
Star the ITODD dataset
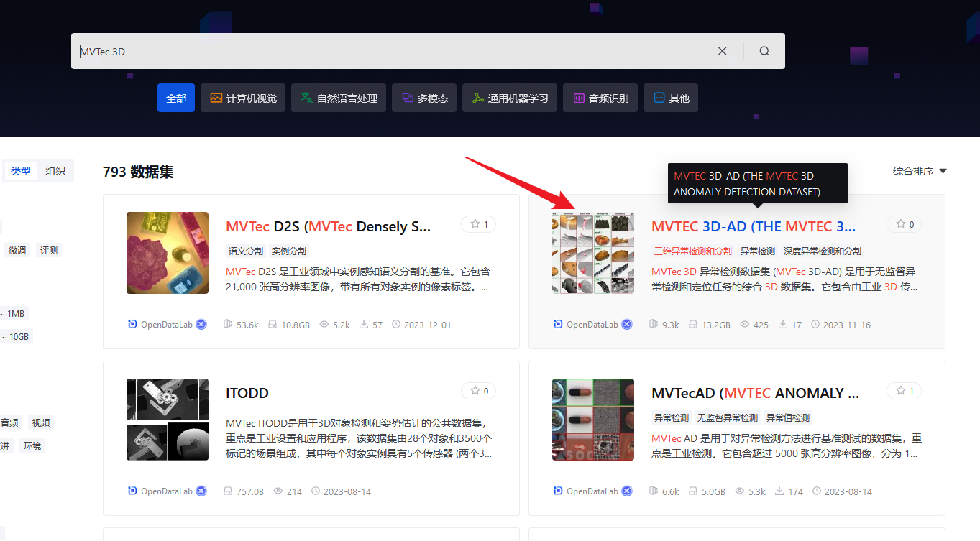(478, 391)
